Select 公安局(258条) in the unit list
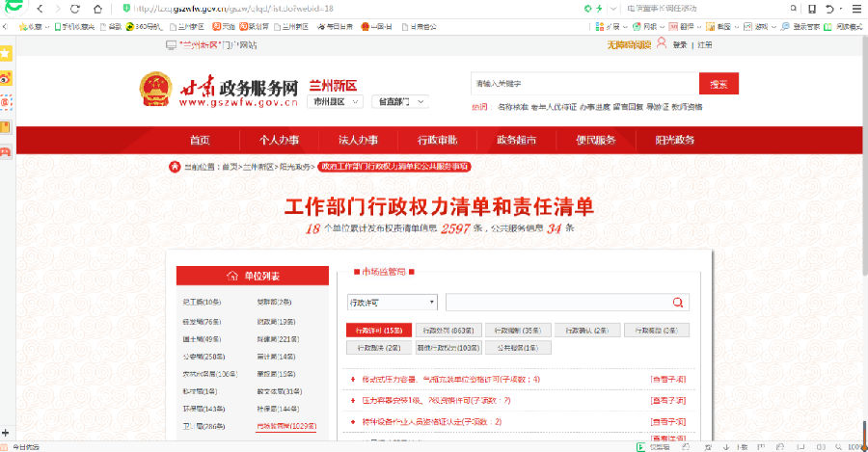Image resolution: width=868 pixels, height=452 pixels. tap(202, 356)
